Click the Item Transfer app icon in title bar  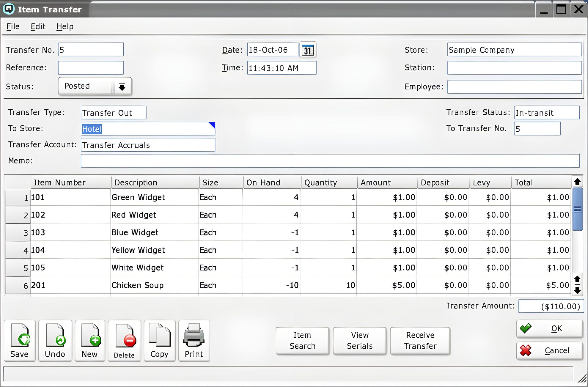click(9, 9)
